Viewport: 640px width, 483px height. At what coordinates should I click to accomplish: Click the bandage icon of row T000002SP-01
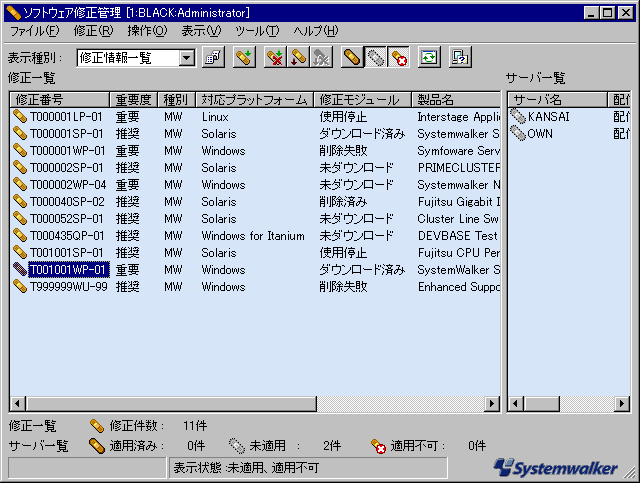(x=20, y=168)
